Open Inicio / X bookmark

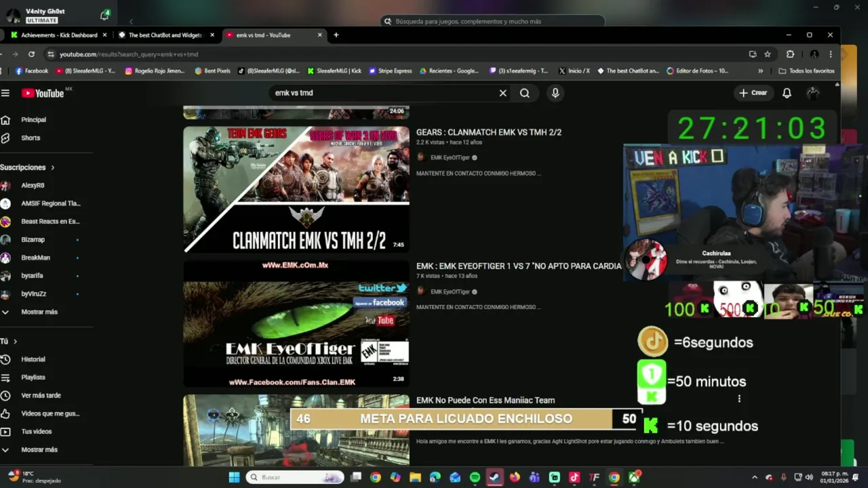pos(574,70)
